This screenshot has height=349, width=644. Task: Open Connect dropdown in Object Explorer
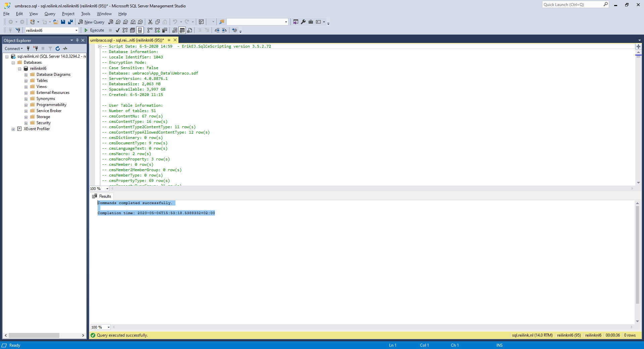[x=14, y=48]
